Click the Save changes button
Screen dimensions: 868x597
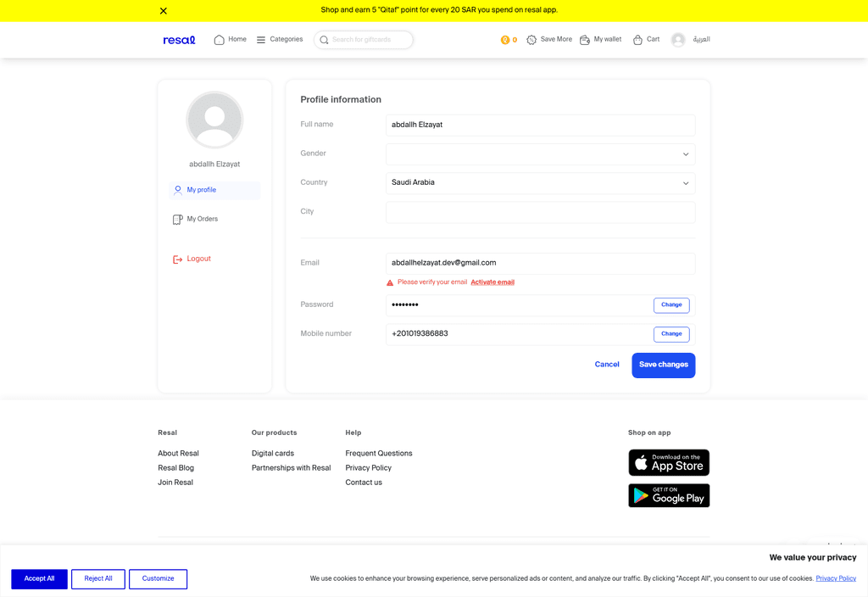click(663, 365)
